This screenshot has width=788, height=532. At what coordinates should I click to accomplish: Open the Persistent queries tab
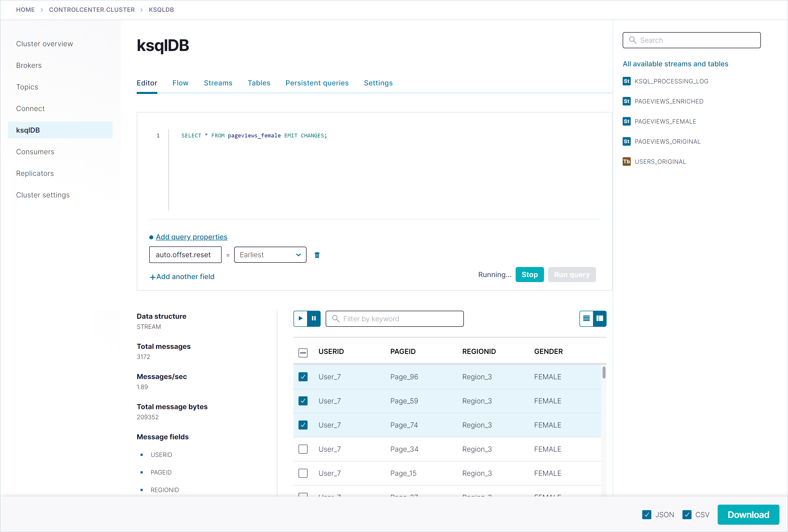(x=317, y=83)
